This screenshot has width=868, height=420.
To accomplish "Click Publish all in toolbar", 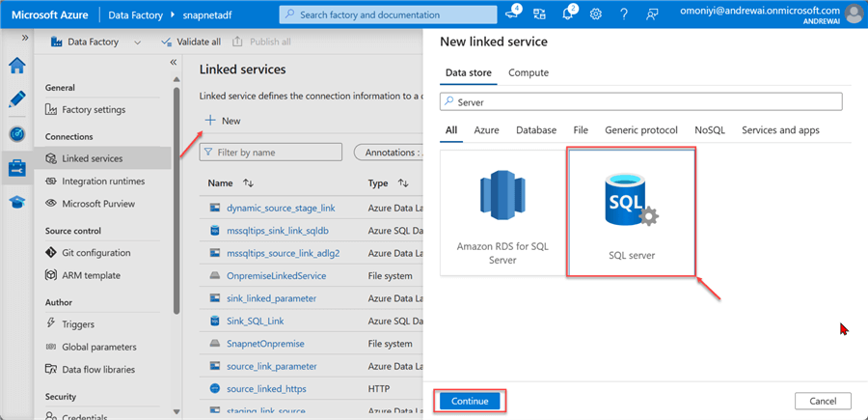I will click(x=261, y=42).
